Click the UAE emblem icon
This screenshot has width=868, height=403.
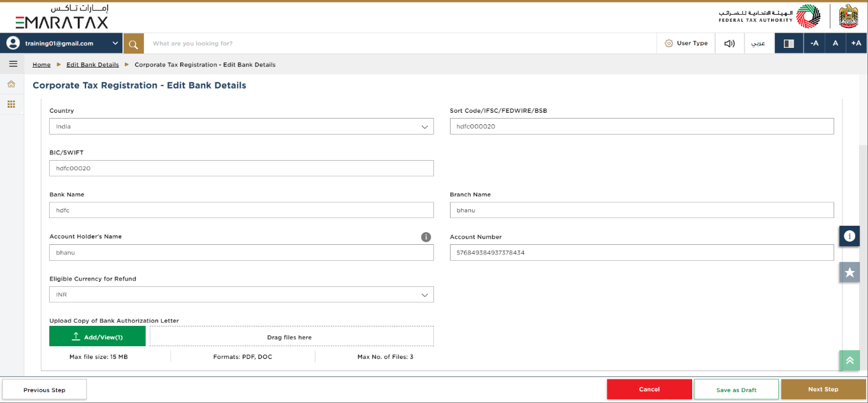click(x=848, y=16)
